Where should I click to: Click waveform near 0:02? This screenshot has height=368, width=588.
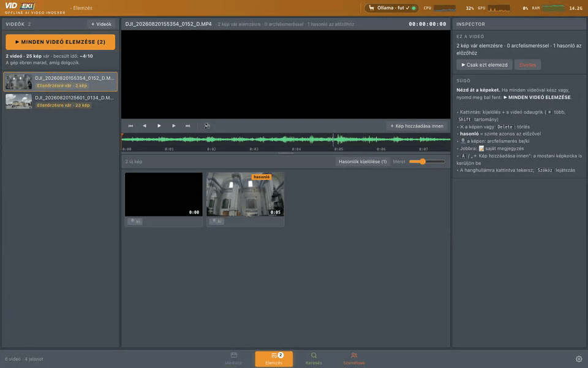211,140
